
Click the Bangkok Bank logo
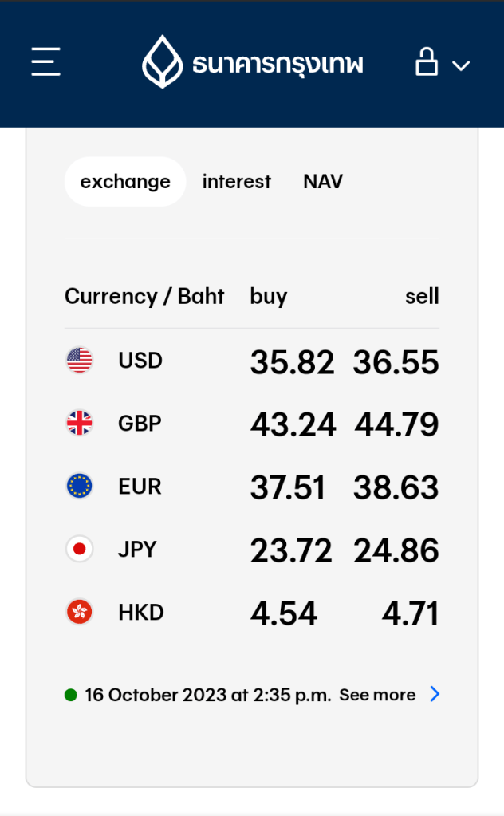coord(162,61)
